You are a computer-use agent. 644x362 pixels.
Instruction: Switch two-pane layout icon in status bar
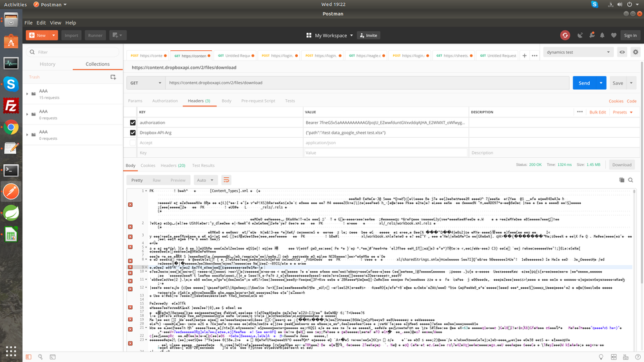point(614,357)
